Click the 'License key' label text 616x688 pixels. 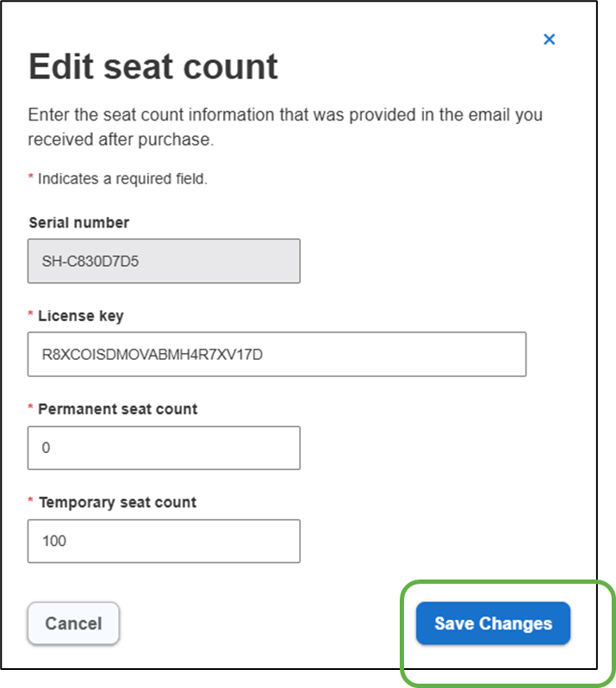click(81, 316)
